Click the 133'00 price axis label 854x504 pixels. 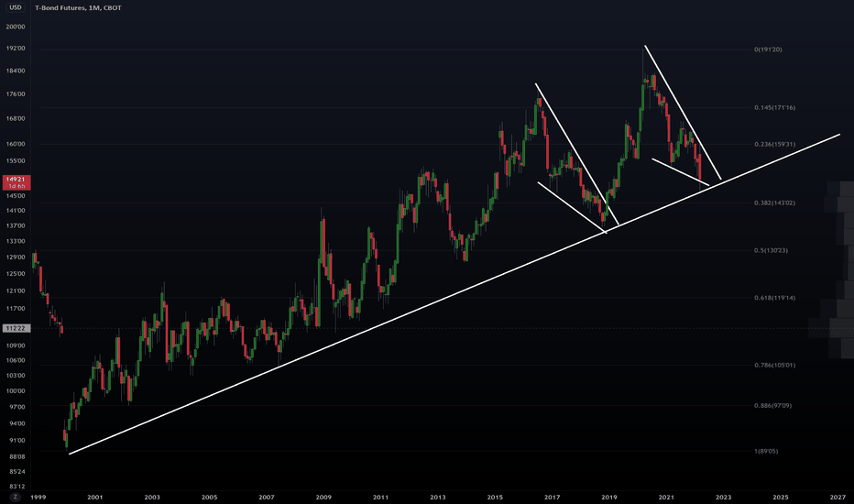point(16,241)
